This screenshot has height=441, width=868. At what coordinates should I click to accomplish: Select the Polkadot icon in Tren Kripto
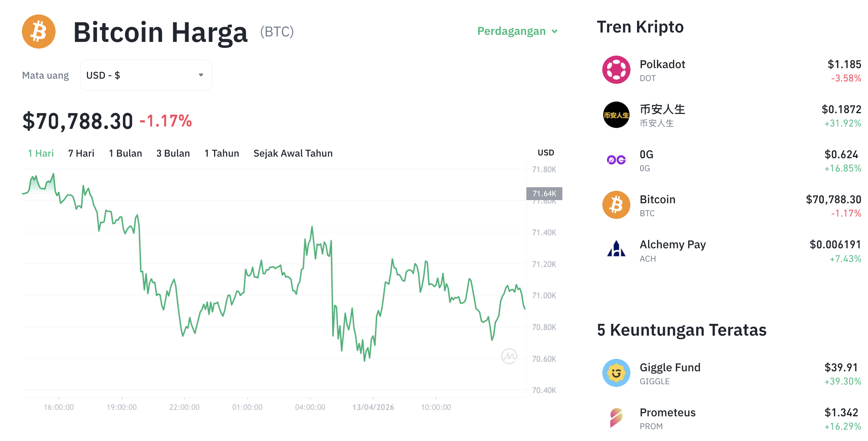(616, 70)
